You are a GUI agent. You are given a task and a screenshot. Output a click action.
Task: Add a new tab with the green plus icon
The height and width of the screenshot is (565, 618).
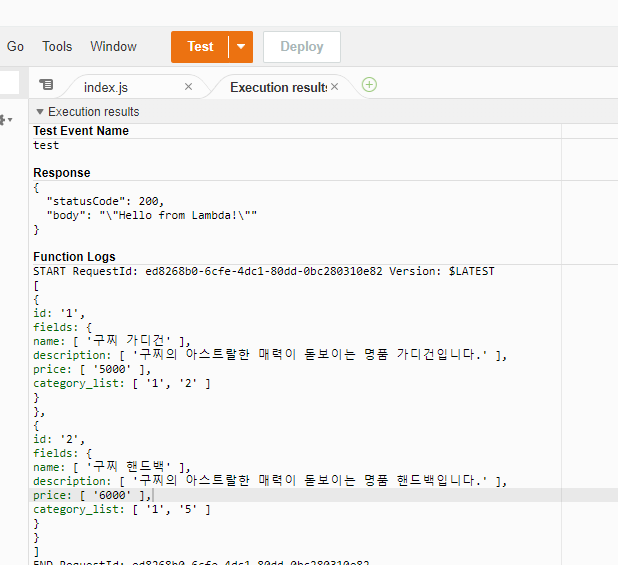(x=369, y=85)
